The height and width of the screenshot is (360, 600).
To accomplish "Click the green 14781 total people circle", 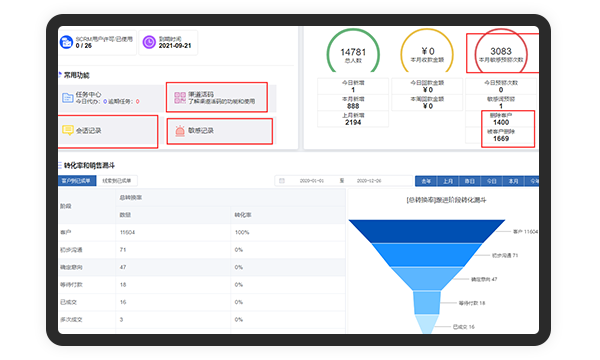I will 353,52.
